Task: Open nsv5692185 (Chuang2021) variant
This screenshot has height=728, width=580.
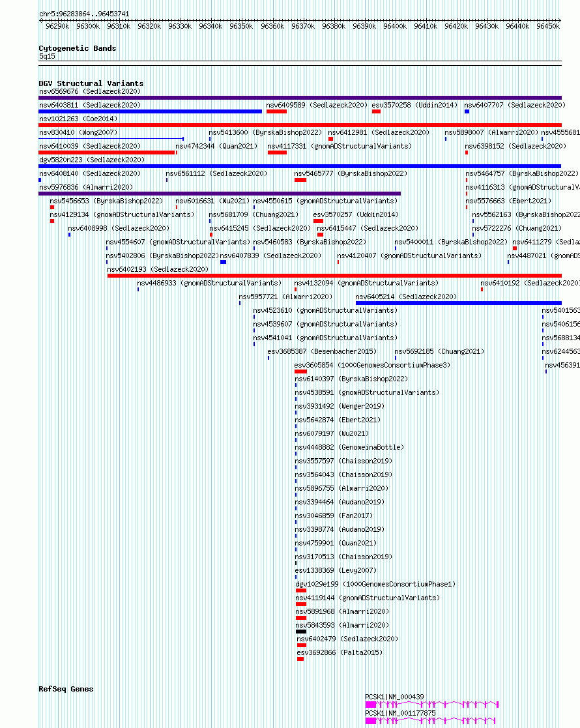Action: [x=439, y=351]
